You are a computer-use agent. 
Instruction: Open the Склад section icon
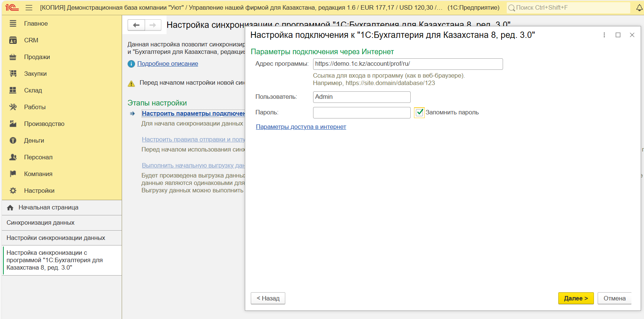pos(13,90)
